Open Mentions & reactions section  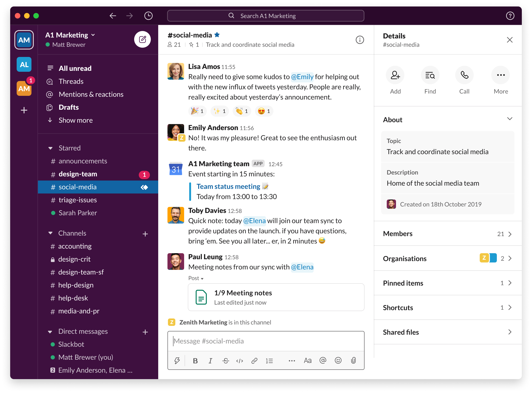[91, 94]
